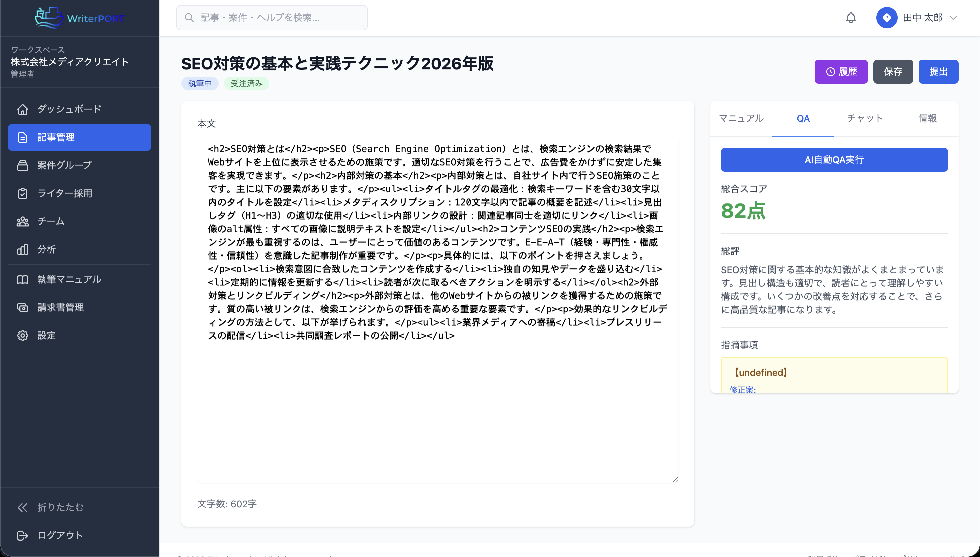980x557 pixels.
Task: Click the 設定 gear icon
Action: pos(23,336)
